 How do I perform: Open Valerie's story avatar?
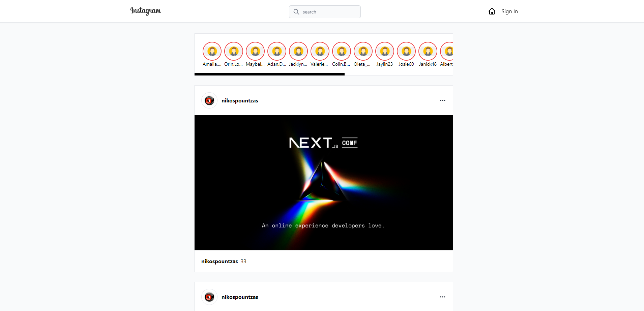click(x=320, y=52)
